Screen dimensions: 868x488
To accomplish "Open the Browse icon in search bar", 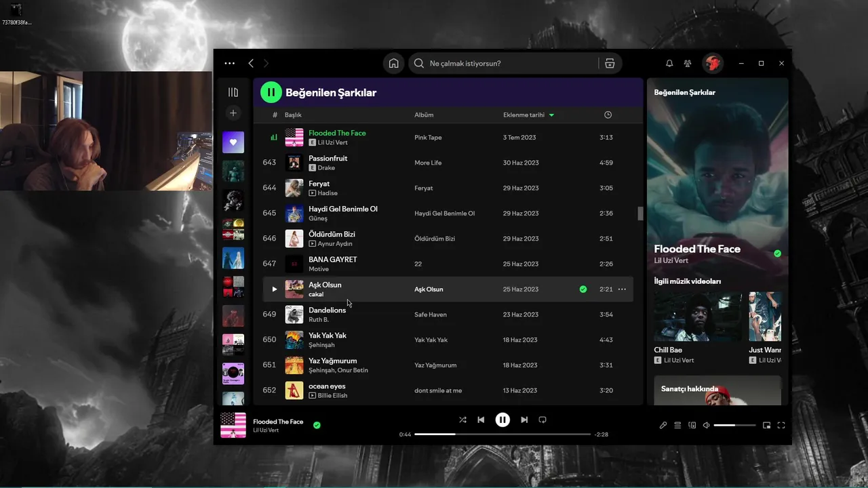I will click(610, 63).
